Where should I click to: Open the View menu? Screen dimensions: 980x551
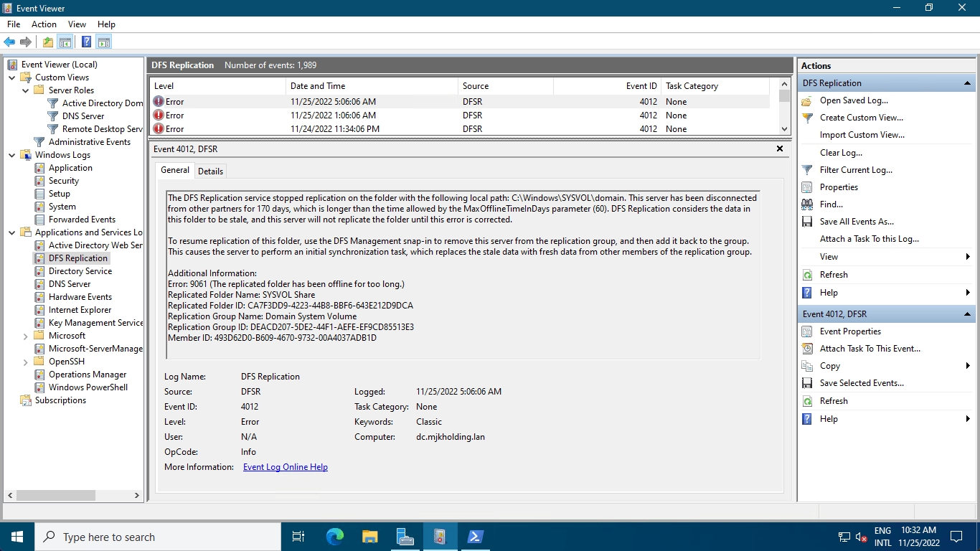pos(77,24)
